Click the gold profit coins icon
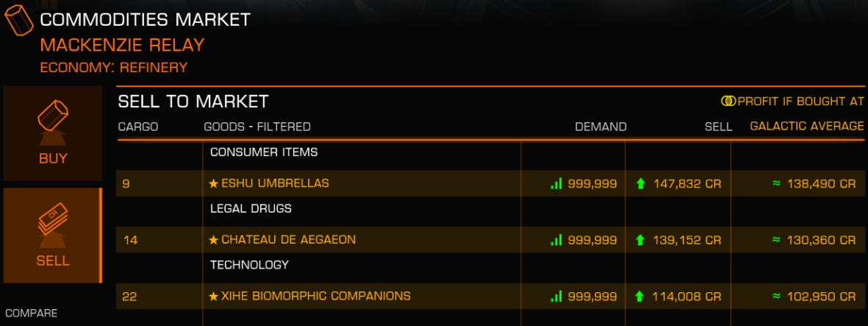 click(728, 101)
